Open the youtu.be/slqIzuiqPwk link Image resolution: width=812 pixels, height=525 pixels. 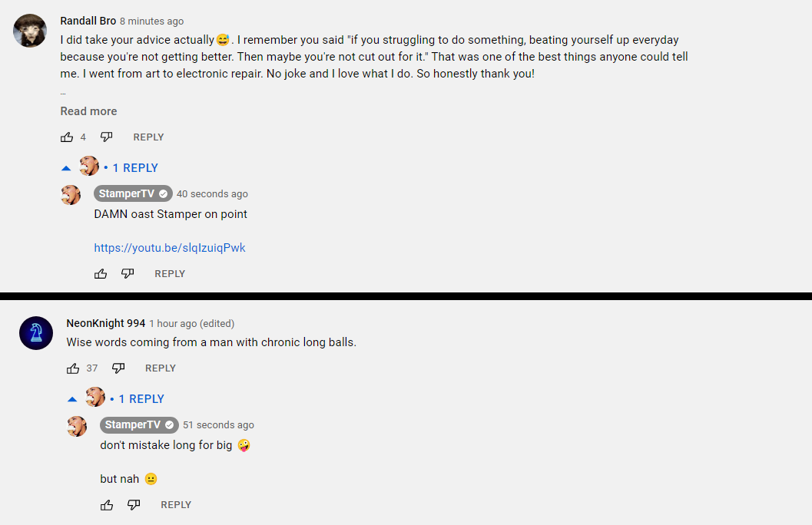click(x=170, y=248)
